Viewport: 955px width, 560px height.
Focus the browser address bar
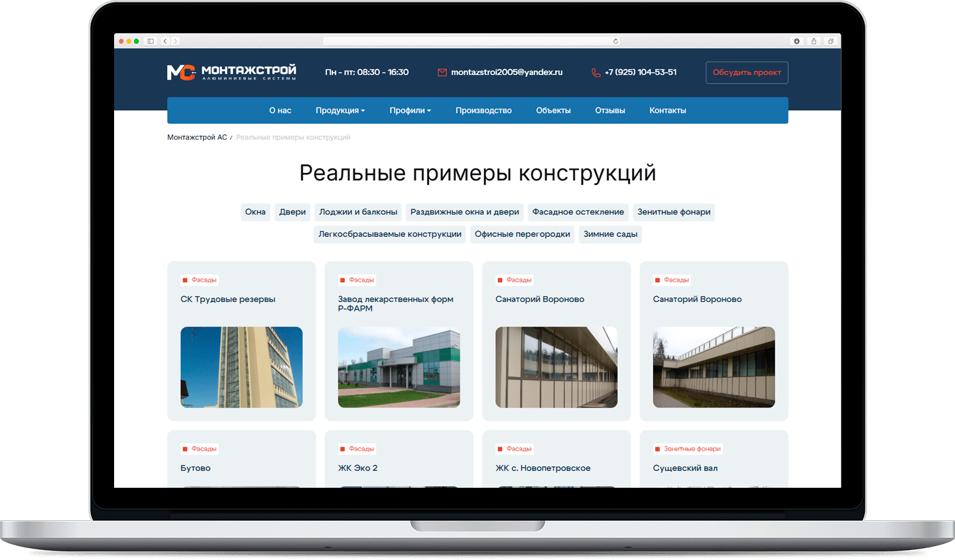(x=472, y=41)
